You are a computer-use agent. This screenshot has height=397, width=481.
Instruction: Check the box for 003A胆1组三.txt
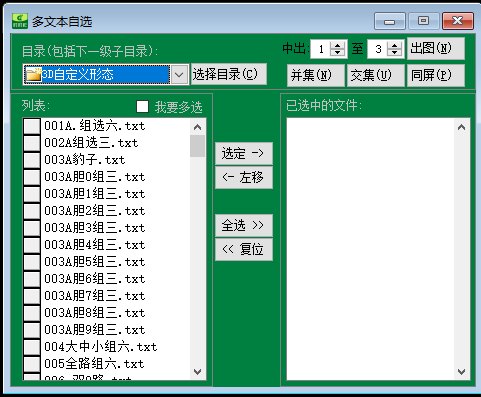[32, 194]
